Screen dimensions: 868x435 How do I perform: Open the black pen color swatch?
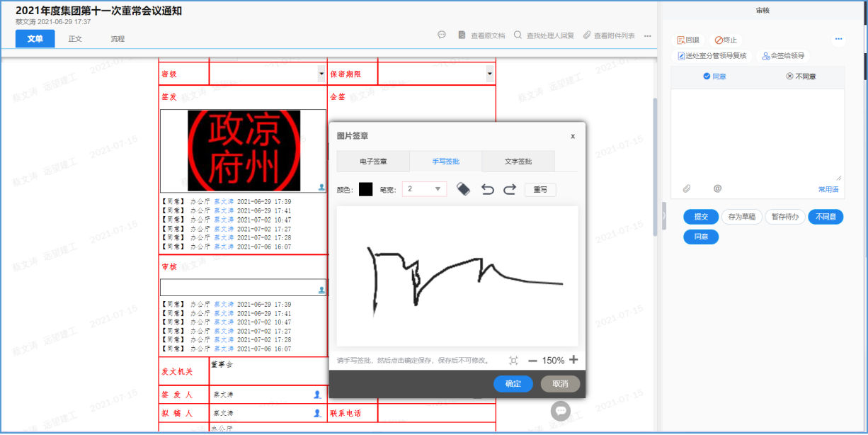tap(365, 189)
